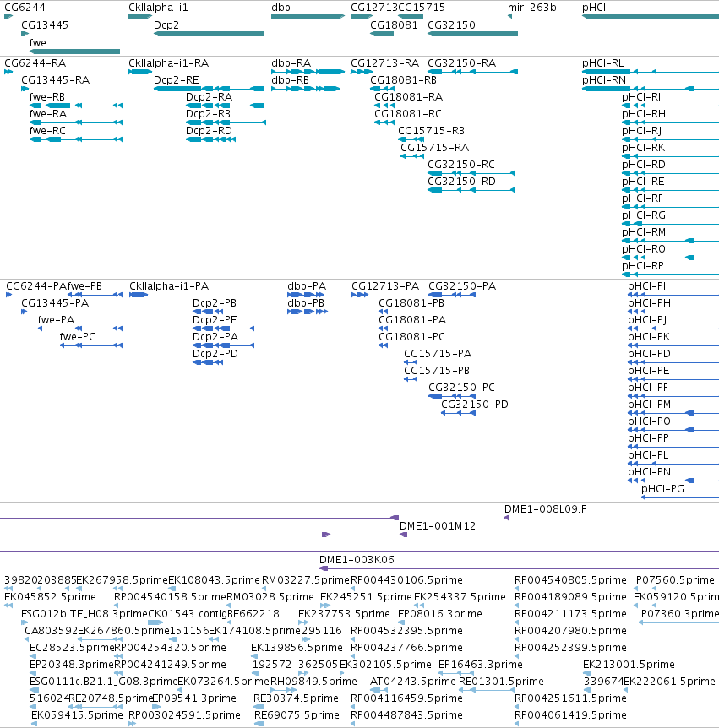Screen dimensions: 719x728
Task: Click the dbo-PB protein label
Action: click(306, 303)
